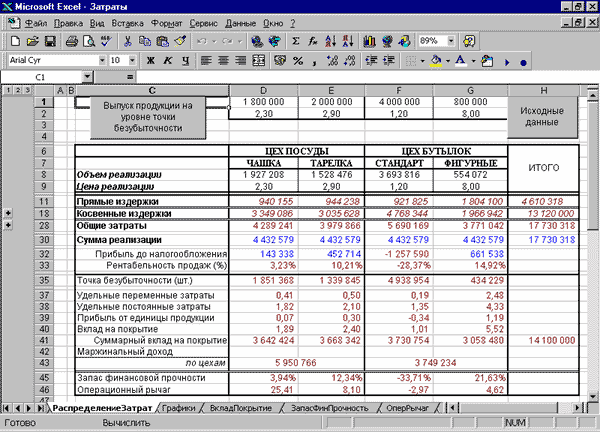This screenshot has width=600, height=432.
Task: Open the Вставка menu
Action: tap(127, 23)
